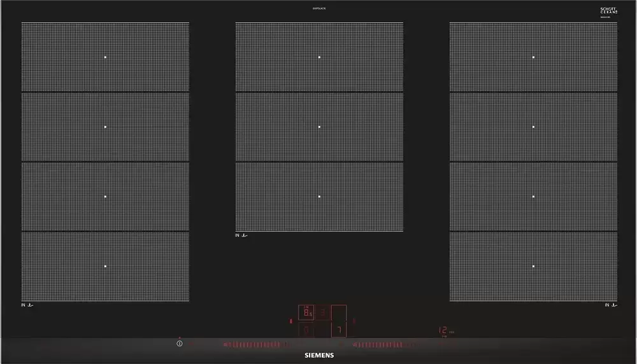Screen dimensions: 637x364
Task: Adjust the left power level slider
Action: pos(250,345)
